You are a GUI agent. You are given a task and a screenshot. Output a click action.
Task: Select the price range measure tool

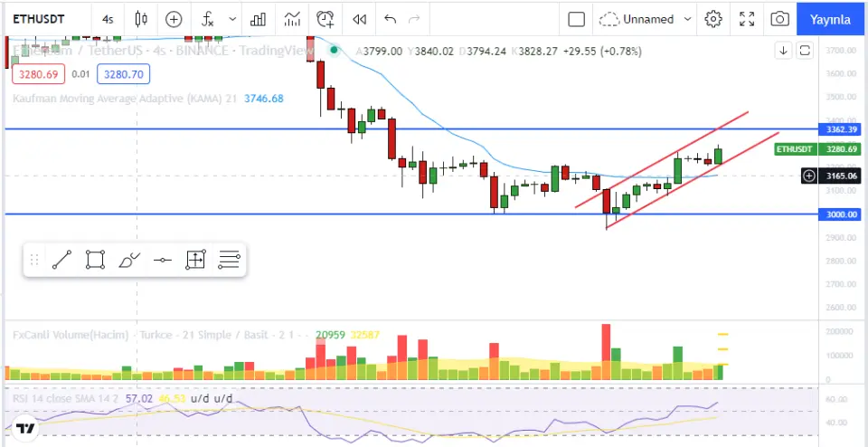(195, 261)
